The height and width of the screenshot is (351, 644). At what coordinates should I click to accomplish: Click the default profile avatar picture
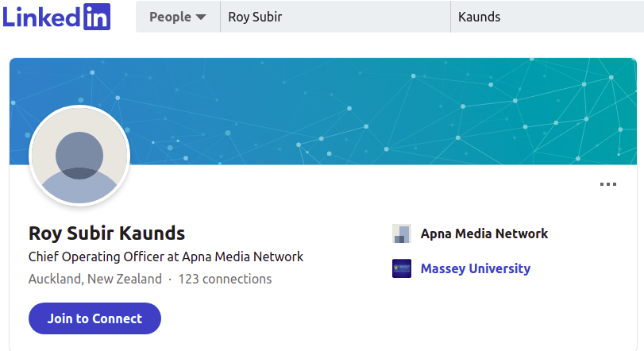[79, 156]
